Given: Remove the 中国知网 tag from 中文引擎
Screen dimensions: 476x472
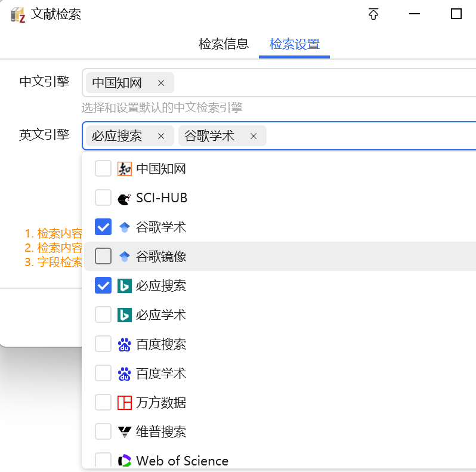Looking at the screenshot, I should pos(161,83).
